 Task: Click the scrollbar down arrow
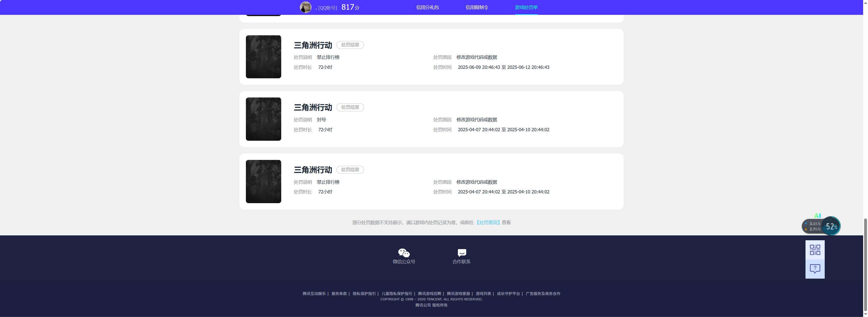tap(865, 314)
